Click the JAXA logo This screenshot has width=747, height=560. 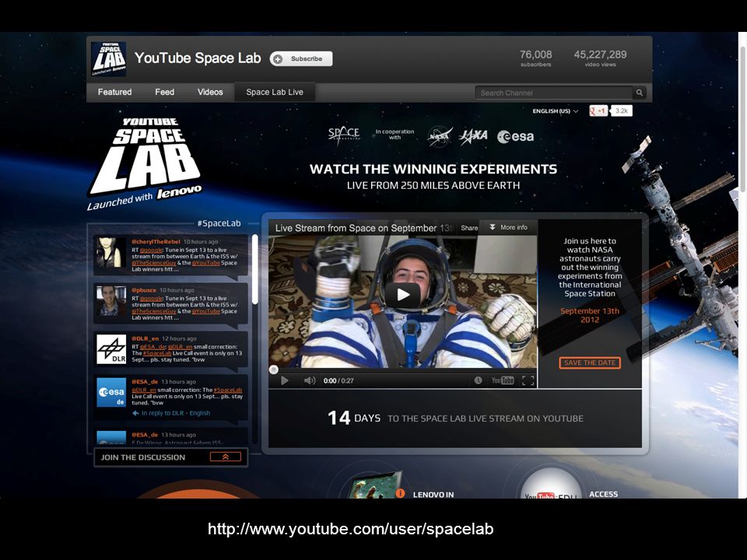(x=473, y=136)
